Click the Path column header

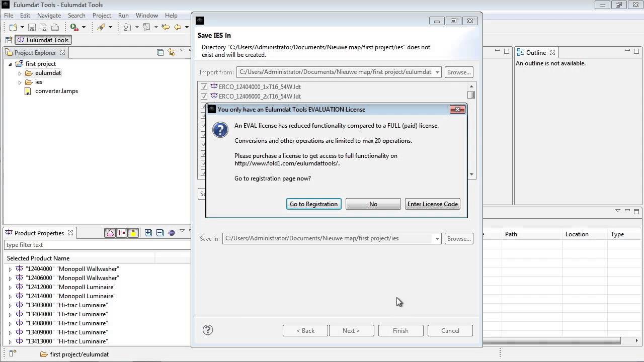pos(531,234)
